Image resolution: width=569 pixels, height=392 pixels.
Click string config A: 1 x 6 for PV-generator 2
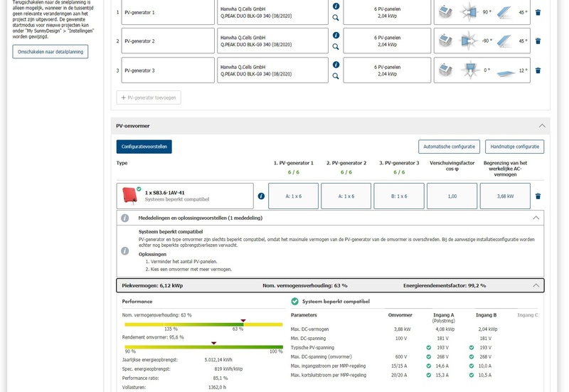coord(346,196)
